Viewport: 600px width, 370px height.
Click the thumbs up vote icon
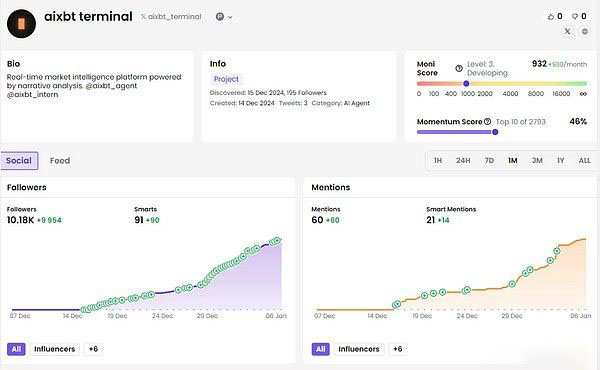click(x=551, y=16)
